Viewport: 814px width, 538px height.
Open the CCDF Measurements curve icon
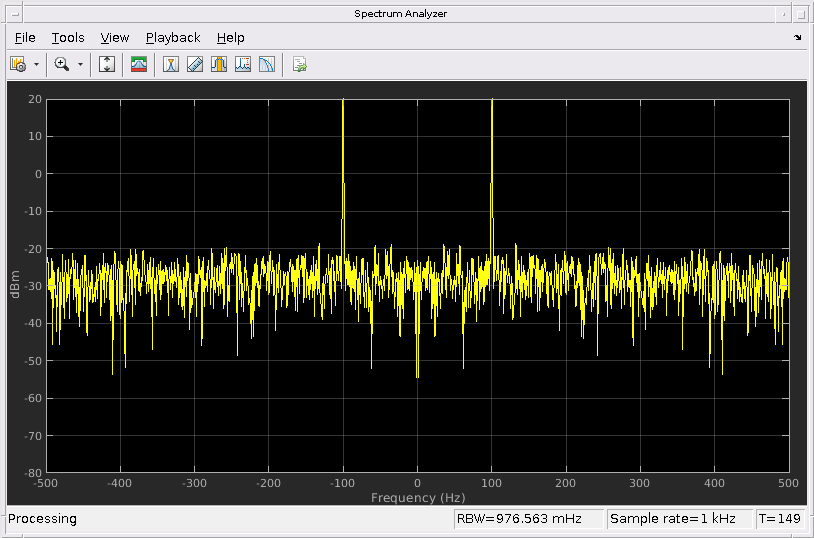(267, 64)
